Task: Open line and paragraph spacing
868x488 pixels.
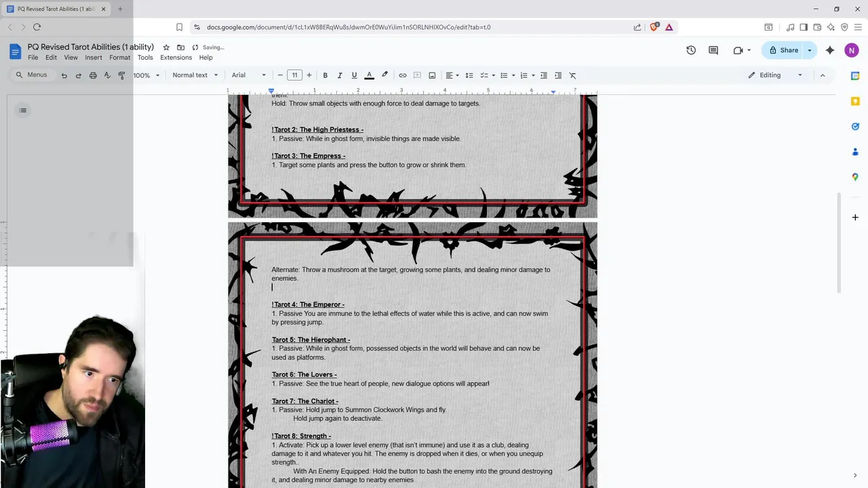Action: (x=469, y=75)
